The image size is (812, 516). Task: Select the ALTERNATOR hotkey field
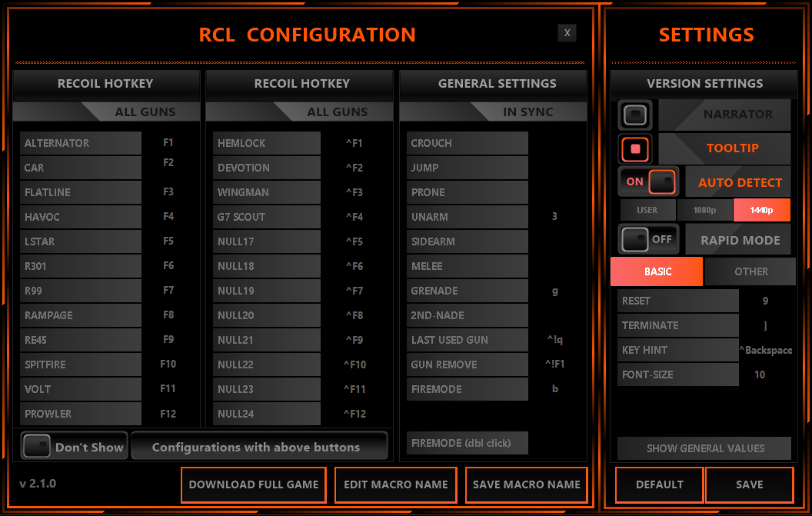click(x=168, y=143)
